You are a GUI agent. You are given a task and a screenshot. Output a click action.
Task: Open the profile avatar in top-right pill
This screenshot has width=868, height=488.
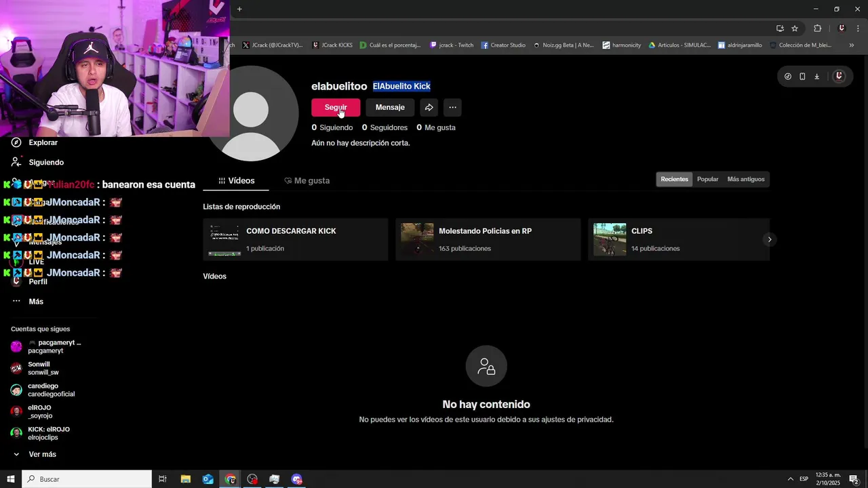(839, 77)
